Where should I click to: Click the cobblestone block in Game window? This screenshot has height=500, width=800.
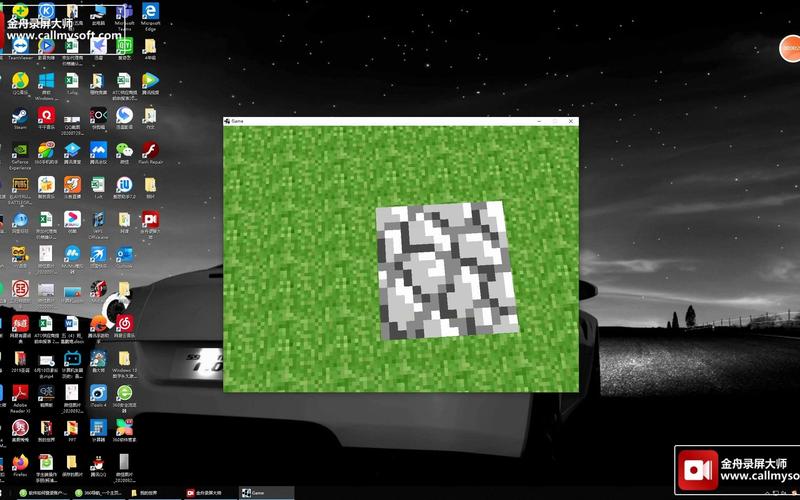pos(447,270)
